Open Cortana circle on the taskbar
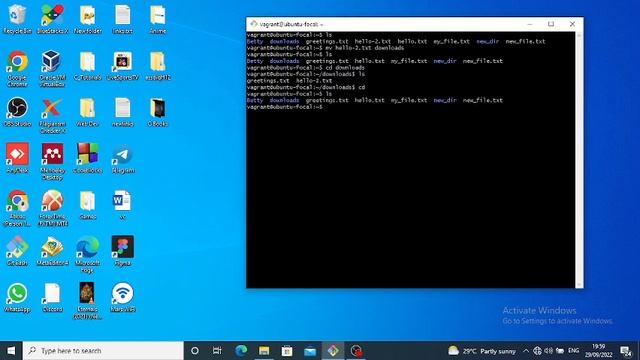 coord(195,351)
